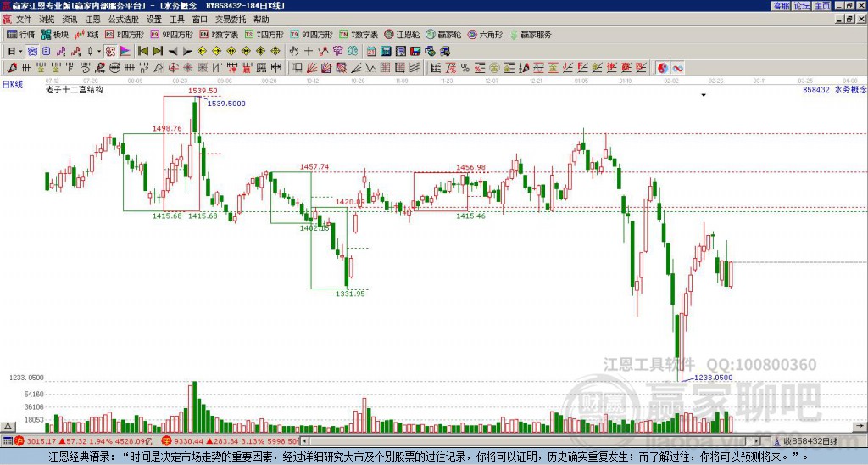The height and width of the screenshot is (465, 868).
Task: Click the 1539.5000 high price label
Action: 226,103
